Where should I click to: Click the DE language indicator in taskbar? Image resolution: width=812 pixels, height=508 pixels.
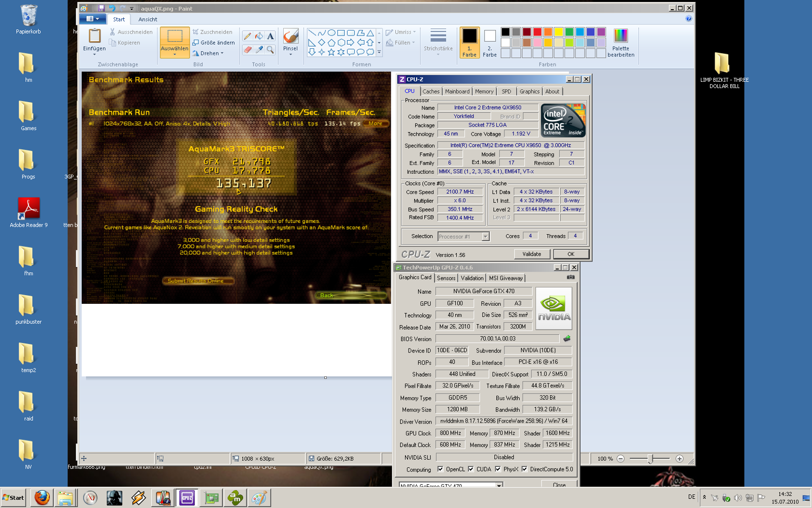tap(692, 497)
